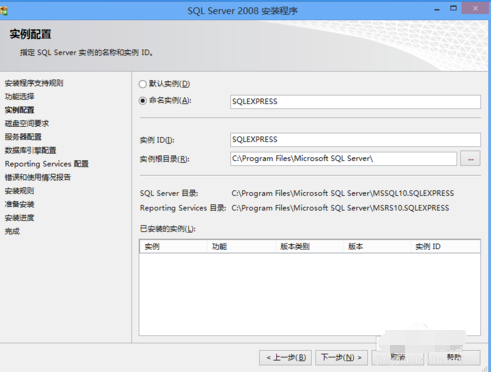The image size is (491, 372).
Task: Click the 版本 column header
Action: coord(377,247)
